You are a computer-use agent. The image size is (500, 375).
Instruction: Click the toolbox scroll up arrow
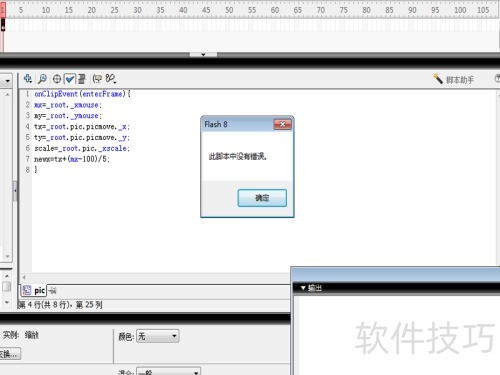tap(7, 95)
